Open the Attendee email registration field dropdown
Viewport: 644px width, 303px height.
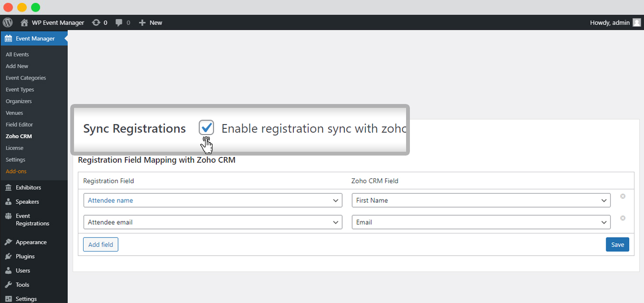(213, 222)
